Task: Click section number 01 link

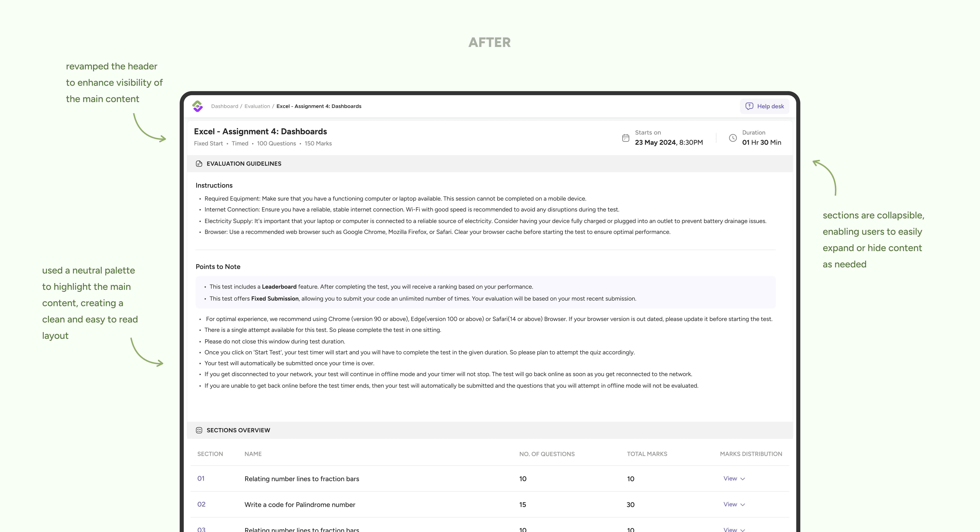Action: point(201,478)
